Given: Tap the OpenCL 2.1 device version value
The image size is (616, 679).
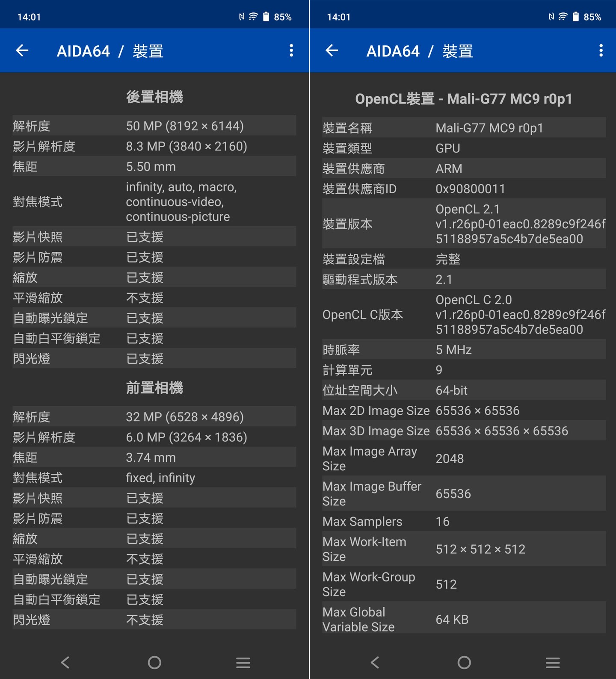Looking at the screenshot, I should (x=521, y=224).
